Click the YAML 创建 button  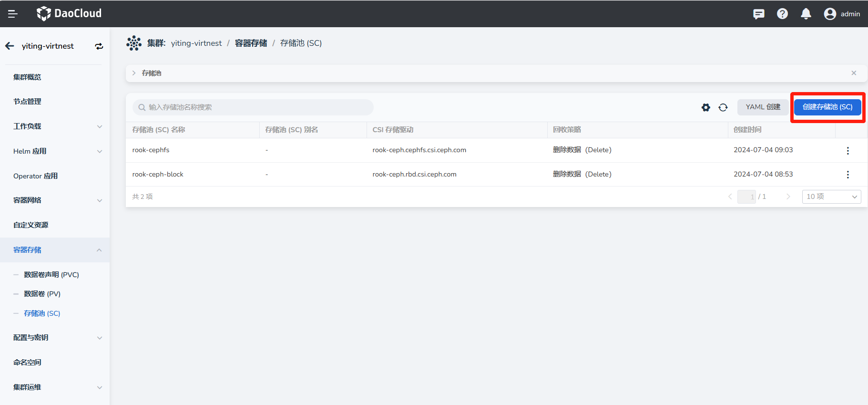(763, 107)
